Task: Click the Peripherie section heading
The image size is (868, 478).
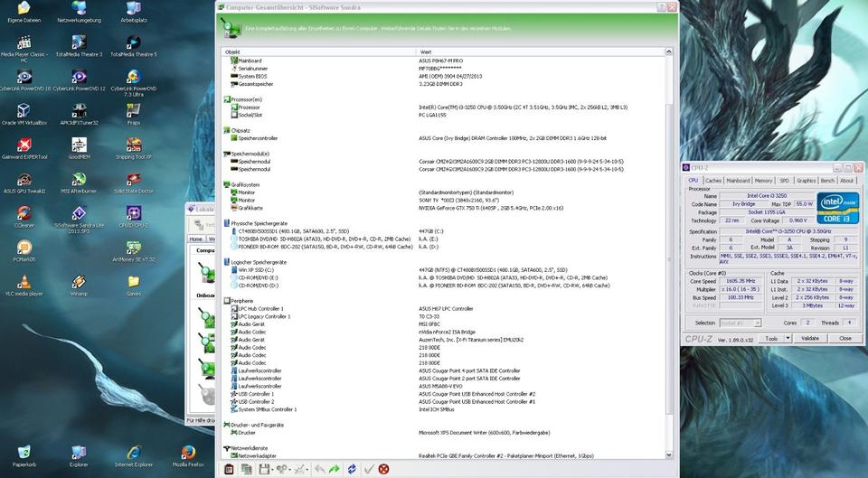Action: [x=242, y=301]
